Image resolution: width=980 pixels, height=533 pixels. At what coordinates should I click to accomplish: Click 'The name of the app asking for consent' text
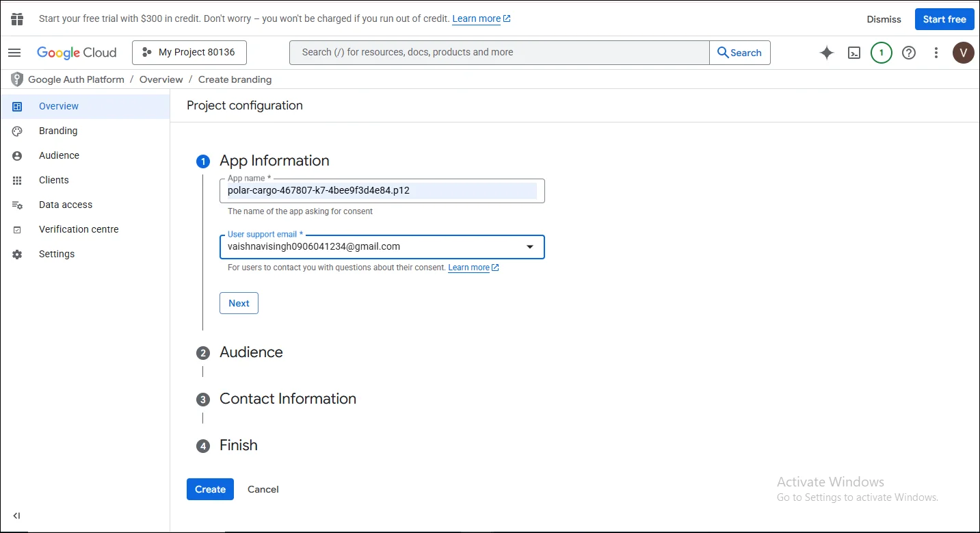click(300, 211)
